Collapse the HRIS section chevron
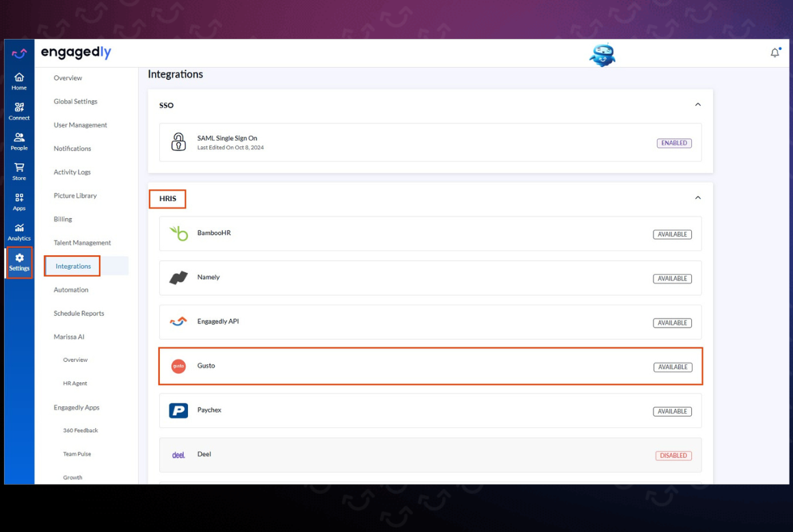The image size is (793, 532). [x=698, y=198]
